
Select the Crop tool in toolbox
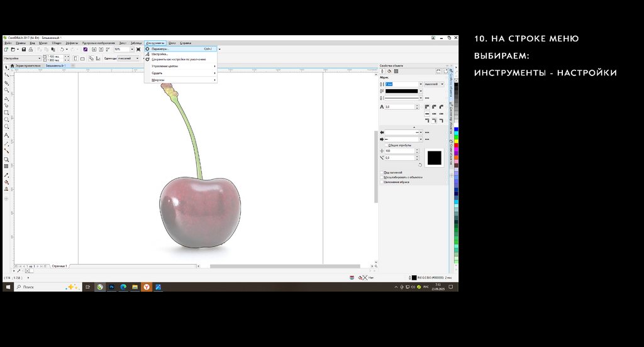point(6,82)
